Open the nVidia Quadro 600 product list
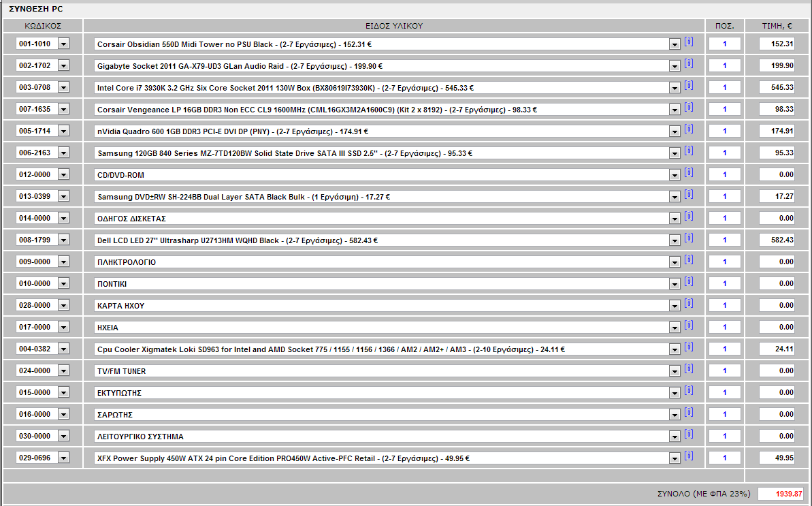Image resolution: width=812 pixels, height=506 pixels. [x=675, y=131]
